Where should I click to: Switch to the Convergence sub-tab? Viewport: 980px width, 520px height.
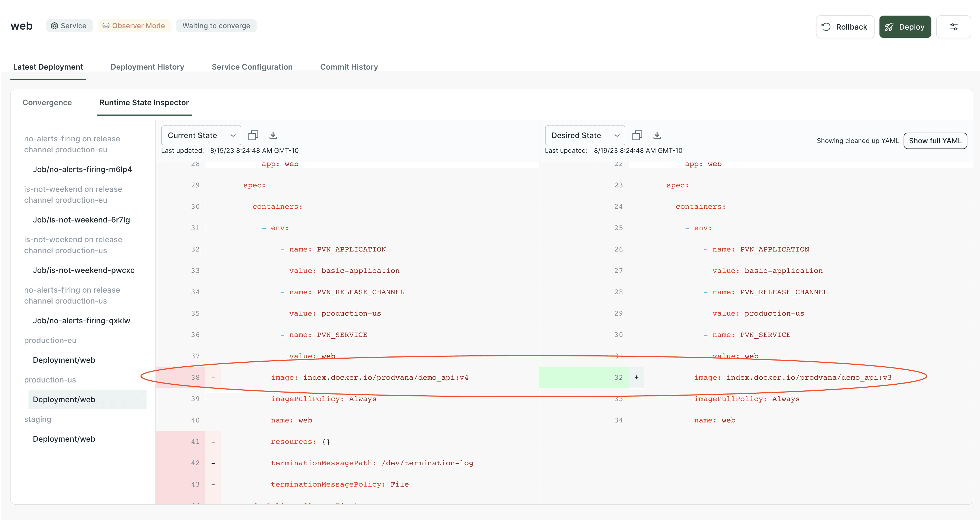coord(47,102)
